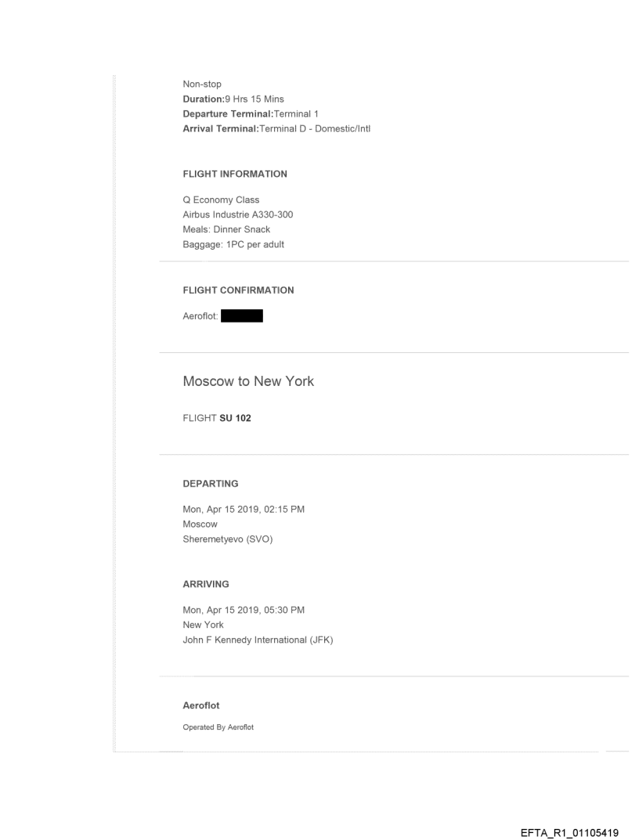The image size is (639, 840).
Task: Click the Moscow to New York heading
Action: click(248, 381)
